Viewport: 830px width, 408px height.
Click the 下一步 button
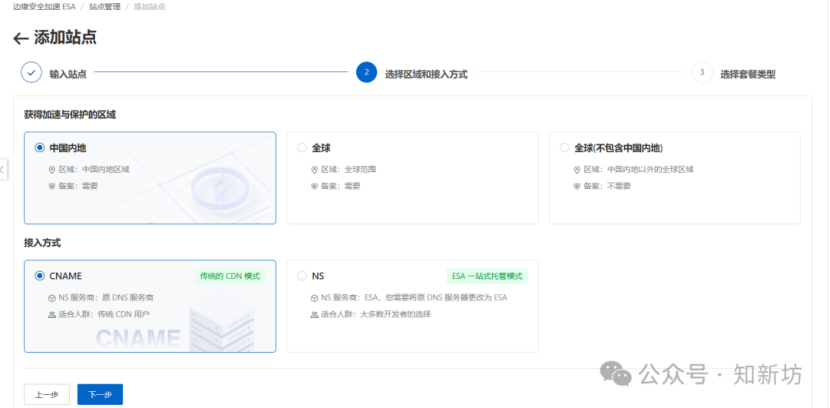coord(99,394)
